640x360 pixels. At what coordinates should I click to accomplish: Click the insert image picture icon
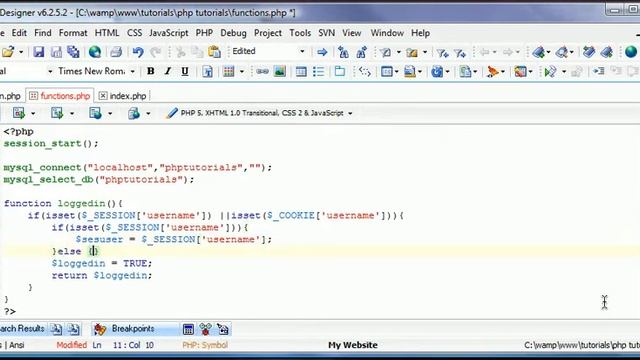(280, 72)
